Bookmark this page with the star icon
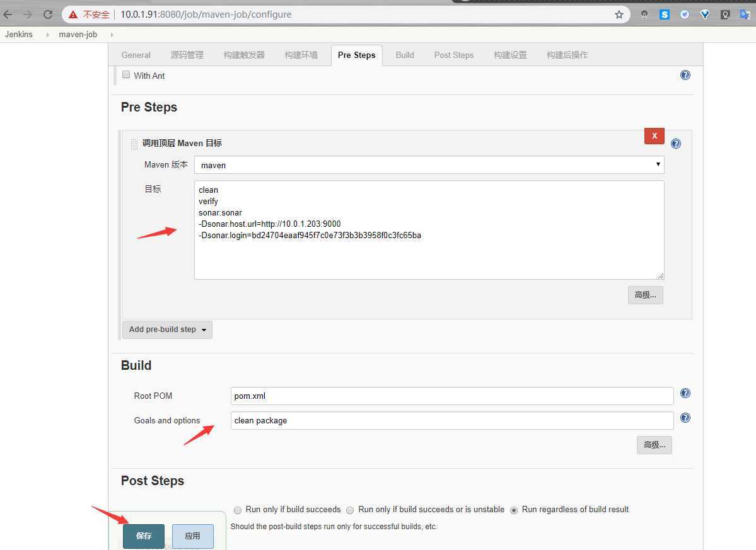This screenshot has height=550, width=756. [619, 14]
